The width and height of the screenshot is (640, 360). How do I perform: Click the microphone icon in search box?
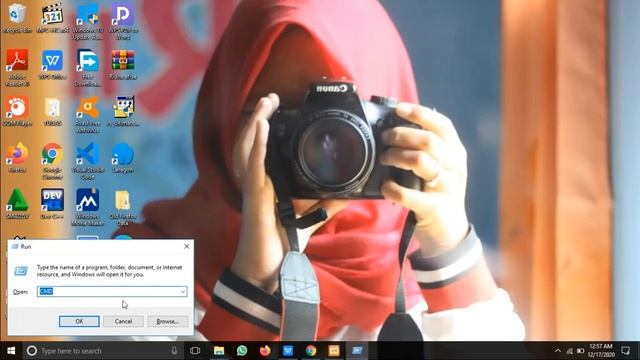tap(174, 351)
